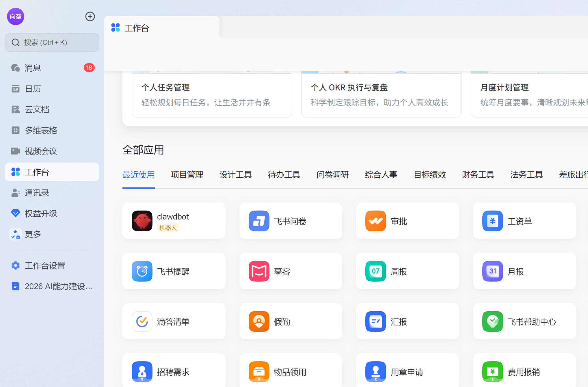Open 视频会议 video meeting in sidebar
The image size is (588, 387).
click(x=40, y=151)
